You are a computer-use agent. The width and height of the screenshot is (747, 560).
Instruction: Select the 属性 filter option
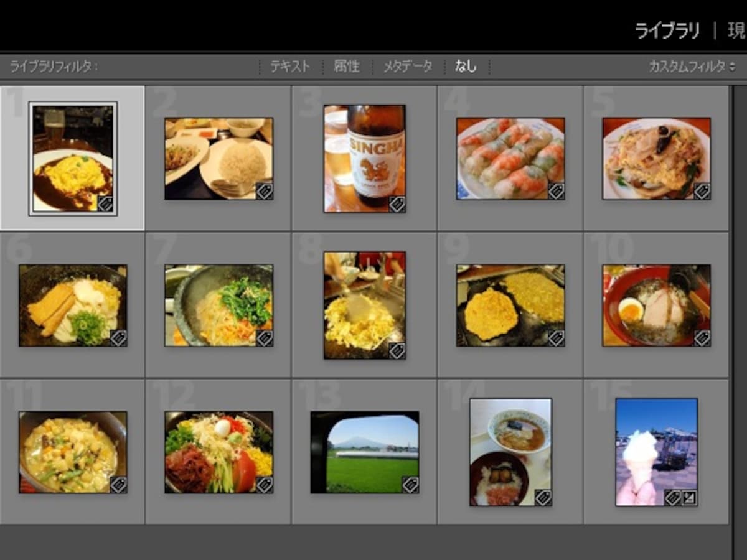[346, 66]
